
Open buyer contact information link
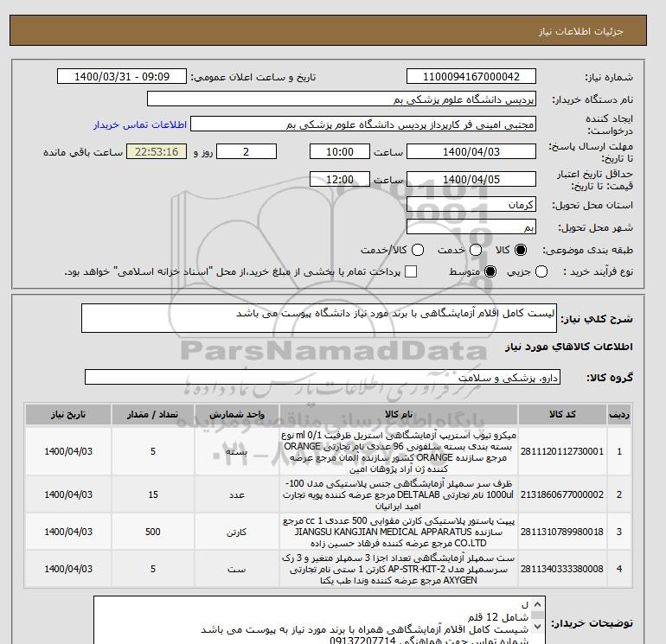(x=140, y=124)
